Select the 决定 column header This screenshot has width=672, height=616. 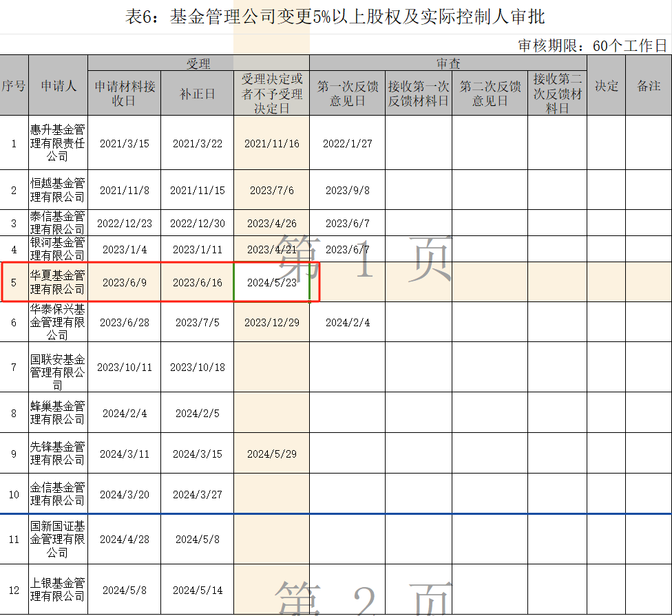tap(606, 86)
